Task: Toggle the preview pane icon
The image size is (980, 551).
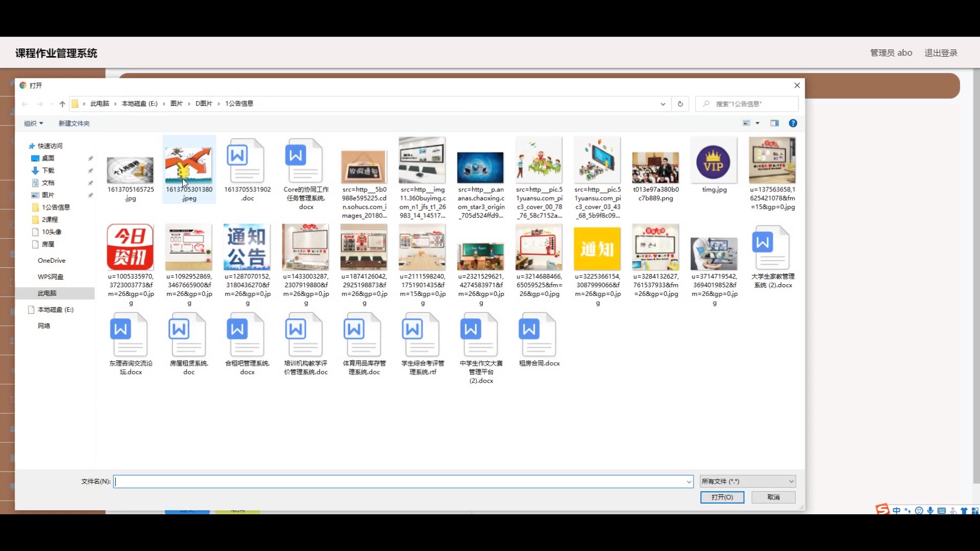Action: point(774,123)
